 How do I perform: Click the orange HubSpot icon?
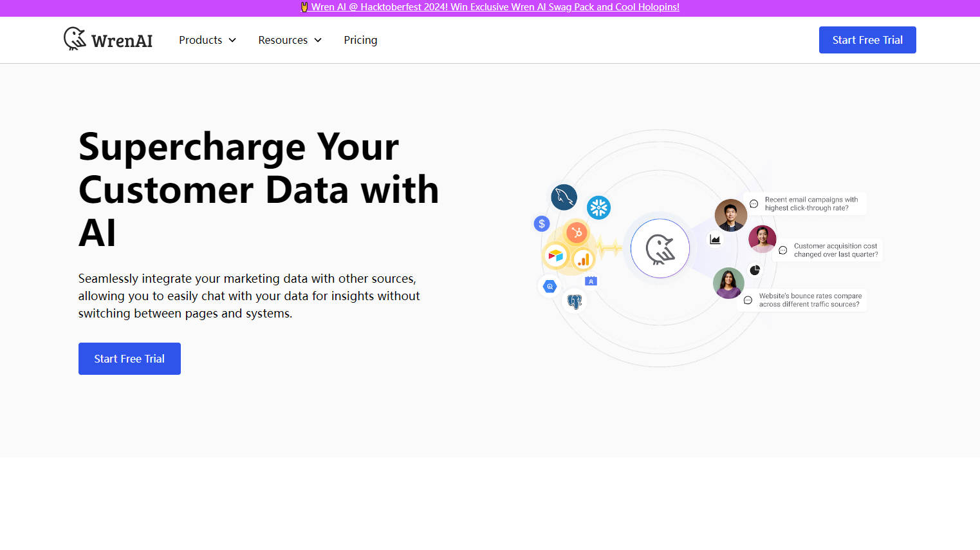point(577,232)
